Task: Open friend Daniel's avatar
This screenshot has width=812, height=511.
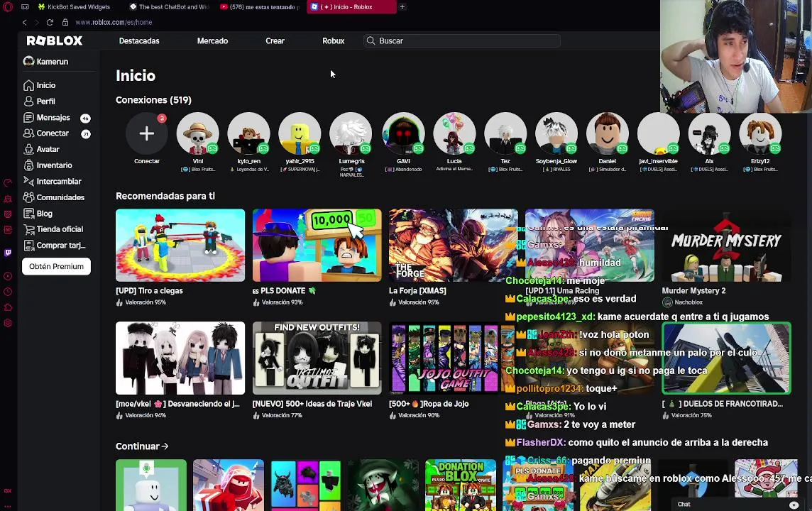Action: pos(607,133)
